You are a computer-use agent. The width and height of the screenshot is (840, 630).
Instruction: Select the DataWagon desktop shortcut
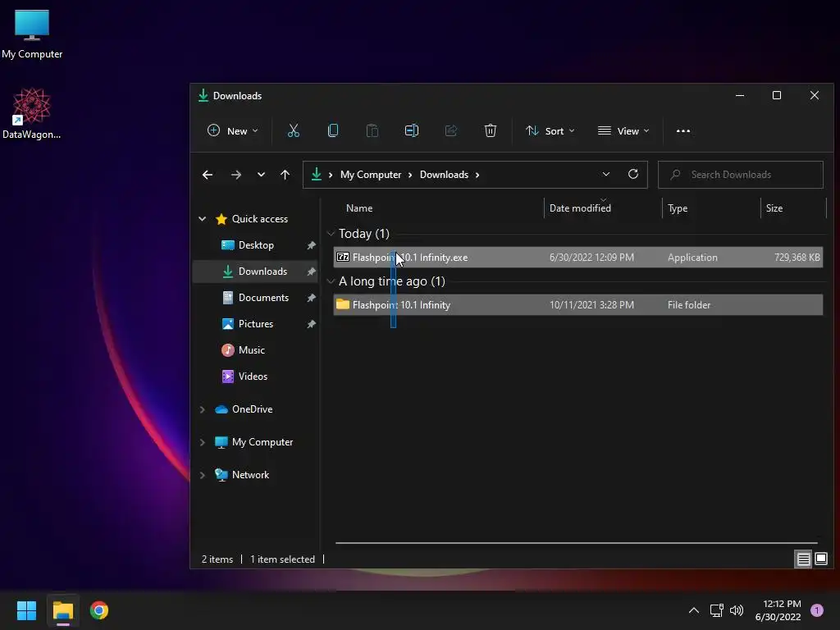coord(32,113)
